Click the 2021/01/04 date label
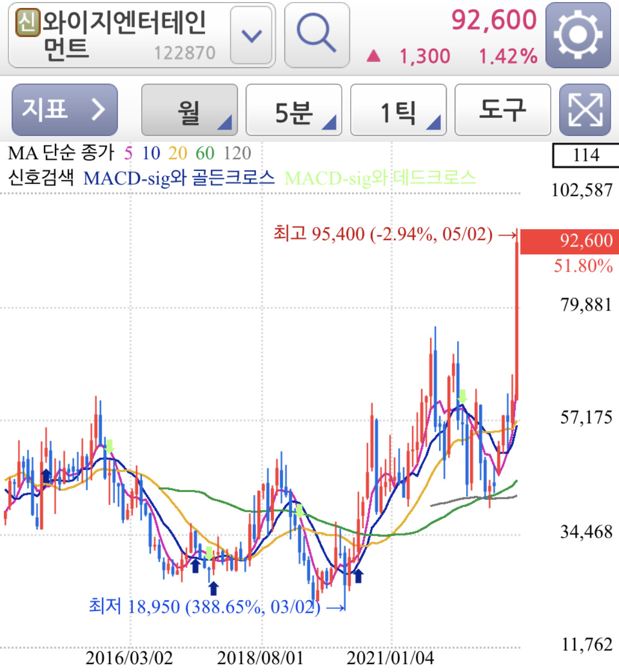The image size is (619, 672). [x=390, y=658]
